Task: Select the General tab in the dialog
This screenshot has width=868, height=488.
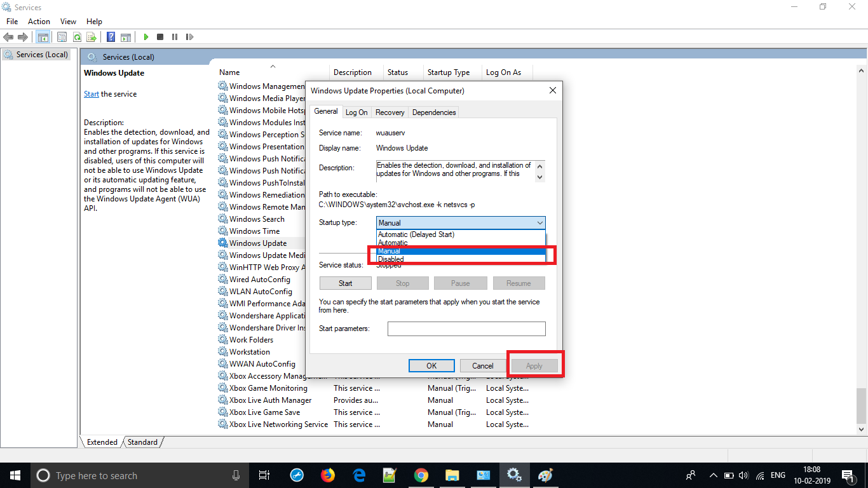Action: 326,111
